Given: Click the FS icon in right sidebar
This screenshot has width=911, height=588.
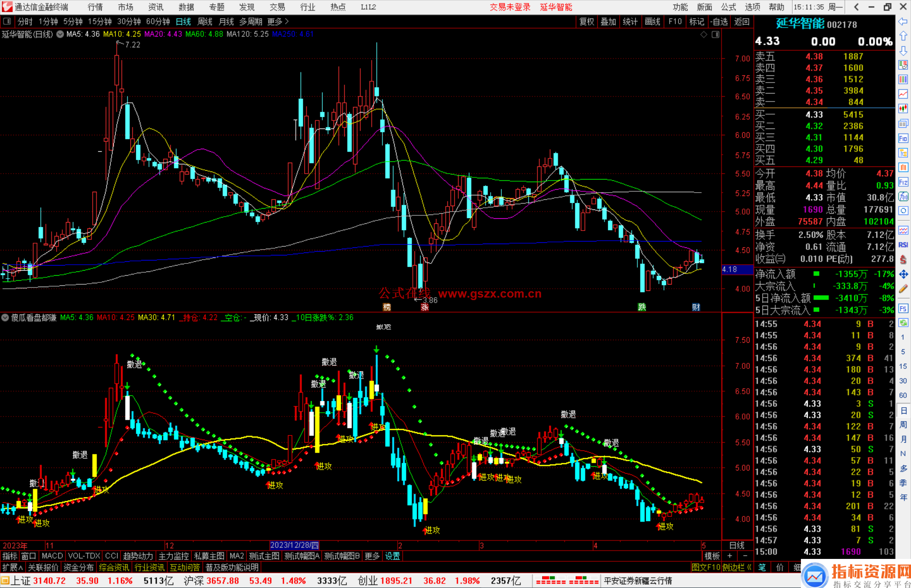Looking at the screenshot, I should coord(903,308).
